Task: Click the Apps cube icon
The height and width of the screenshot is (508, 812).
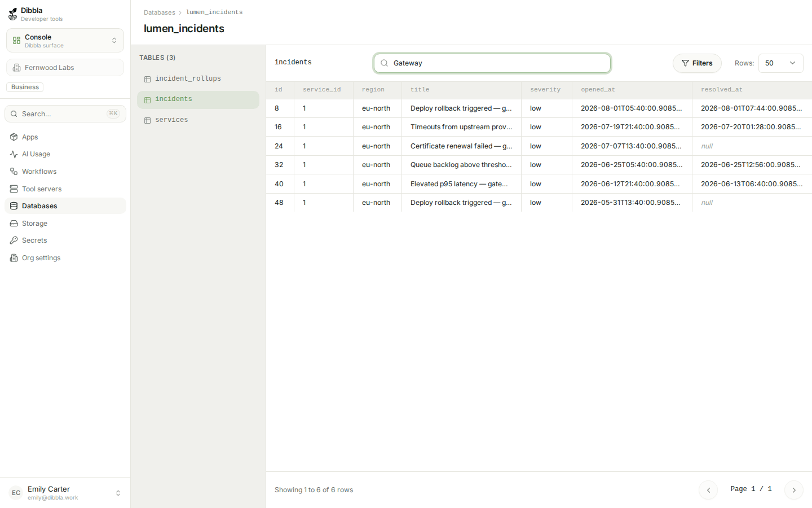Action: pos(14,137)
